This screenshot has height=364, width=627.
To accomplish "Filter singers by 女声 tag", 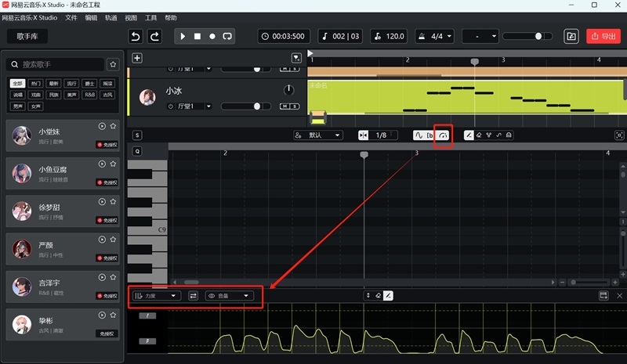I will (35, 106).
